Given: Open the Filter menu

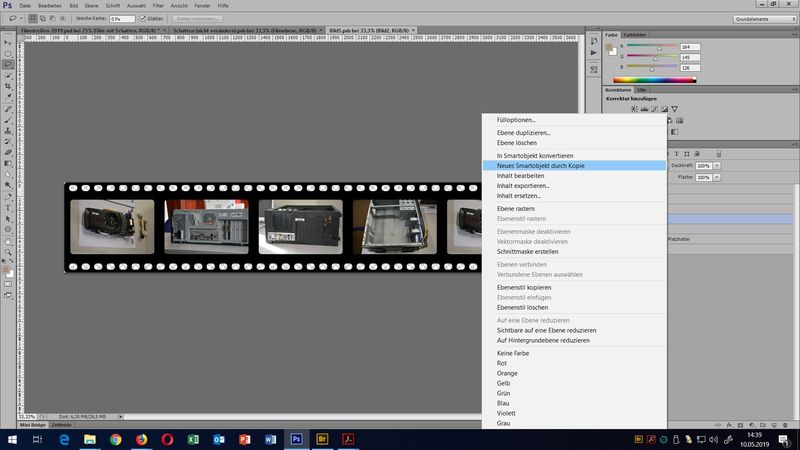Looking at the screenshot, I should [158, 6].
